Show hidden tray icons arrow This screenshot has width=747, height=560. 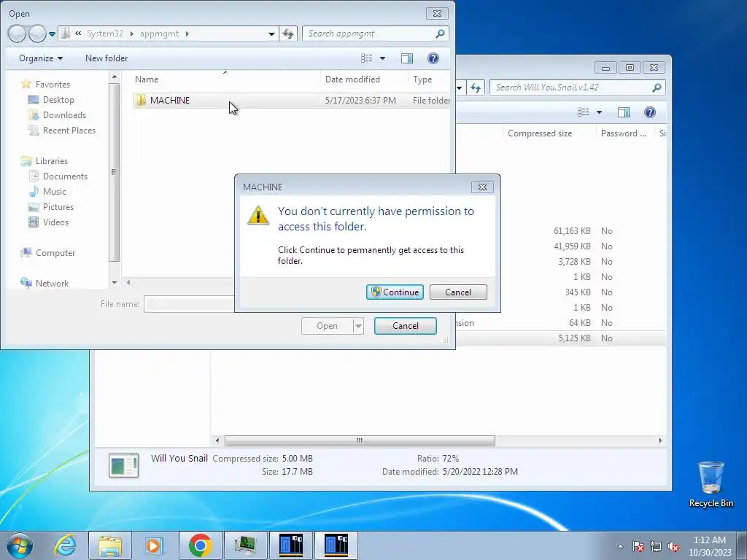coord(620,546)
